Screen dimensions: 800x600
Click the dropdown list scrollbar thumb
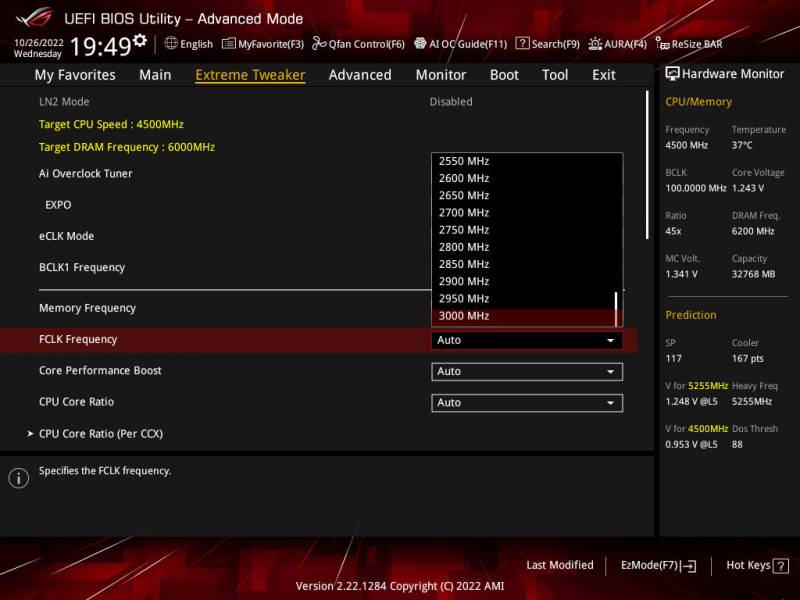pyautogui.click(x=616, y=309)
